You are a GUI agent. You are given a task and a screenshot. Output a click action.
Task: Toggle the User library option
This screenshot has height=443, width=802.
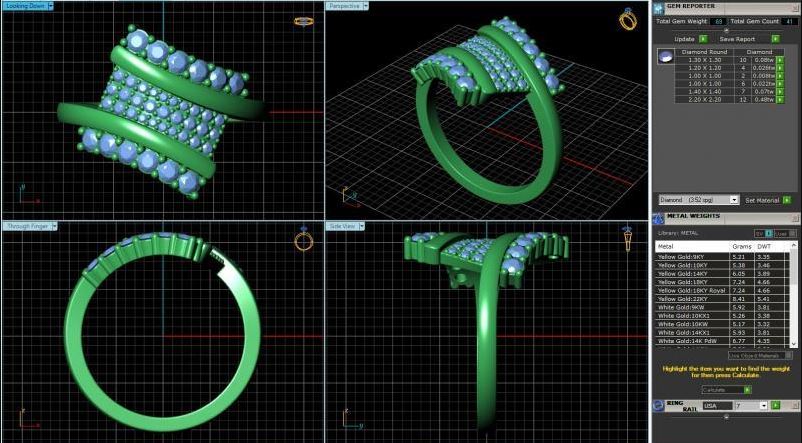785,233
